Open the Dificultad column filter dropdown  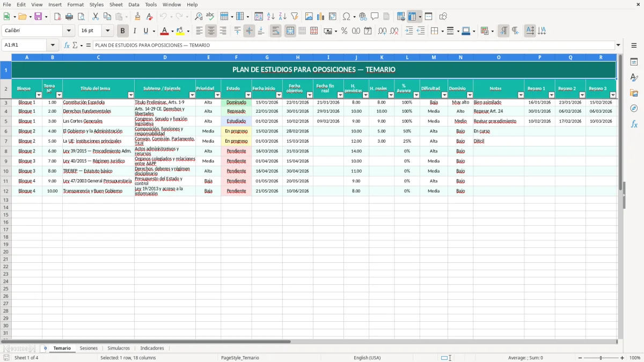[444, 95]
